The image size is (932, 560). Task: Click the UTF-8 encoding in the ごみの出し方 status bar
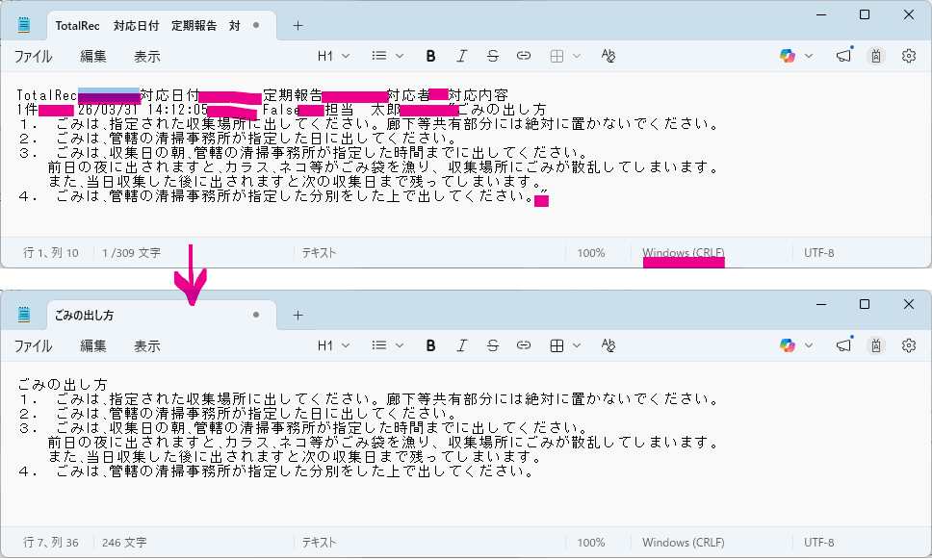(x=818, y=542)
